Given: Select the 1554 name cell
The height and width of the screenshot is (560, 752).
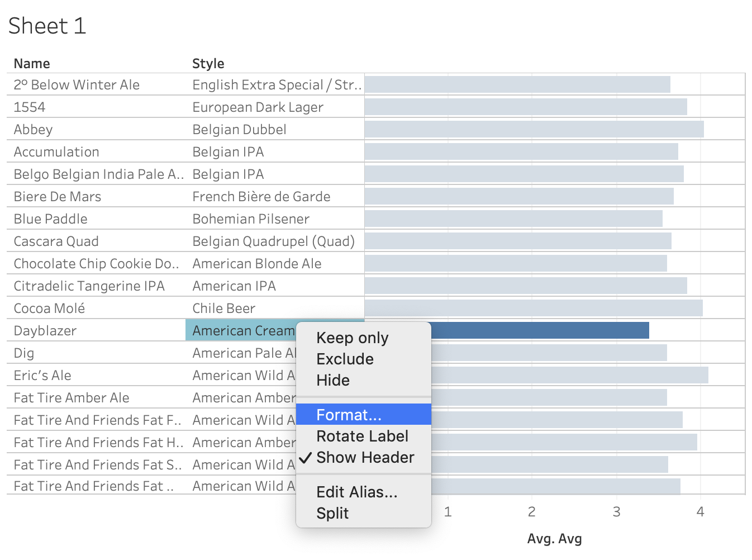Looking at the screenshot, I should click(x=30, y=107).
